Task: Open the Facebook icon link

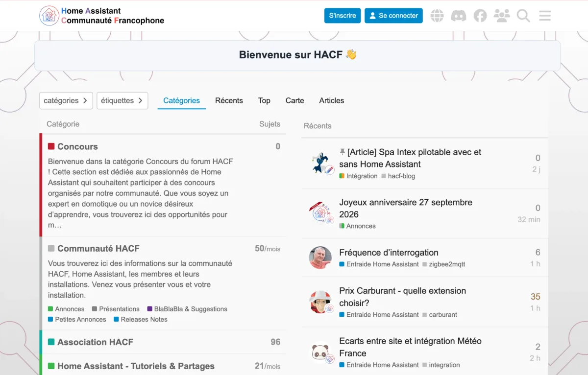Action: click(480, 16)
